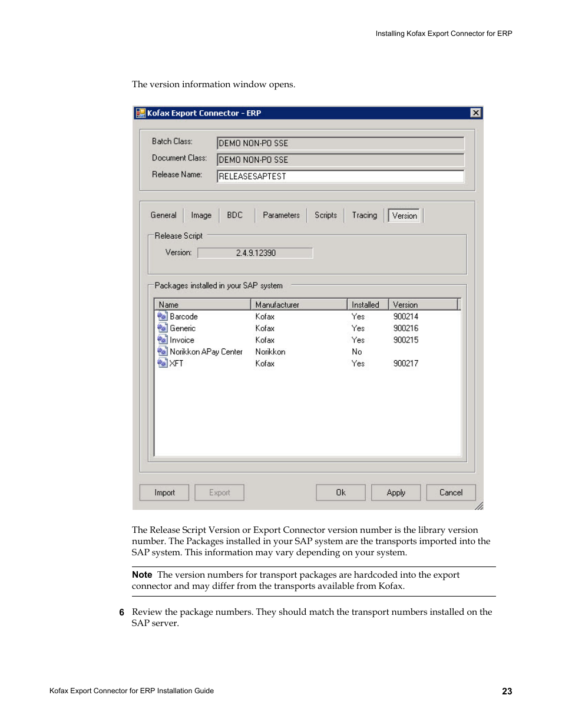Click the Generic package icon

point(162,328)
